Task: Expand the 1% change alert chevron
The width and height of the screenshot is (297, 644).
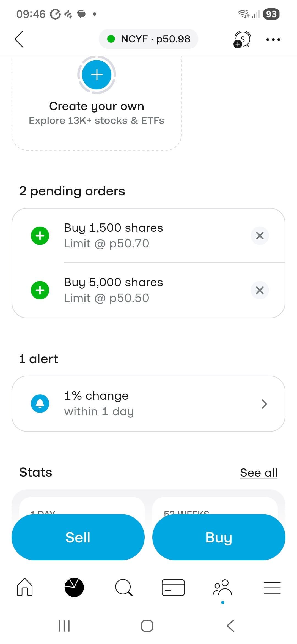Action: pos(264,404)
